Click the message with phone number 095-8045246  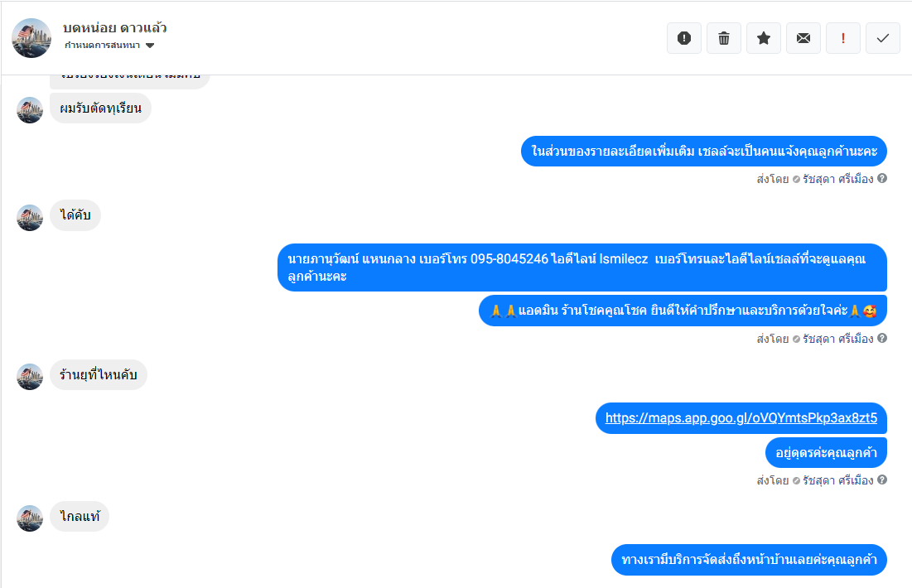581,267
